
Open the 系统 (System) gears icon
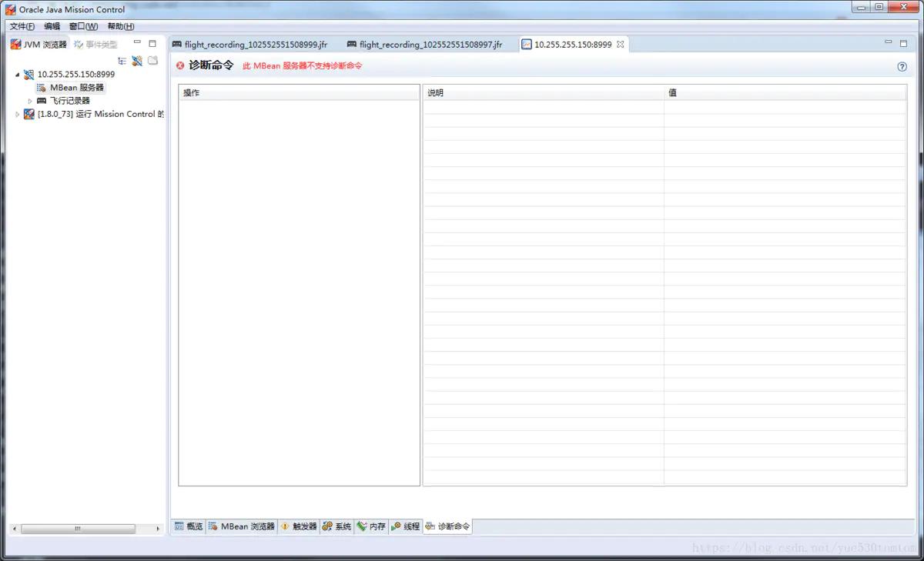[327, 526]
